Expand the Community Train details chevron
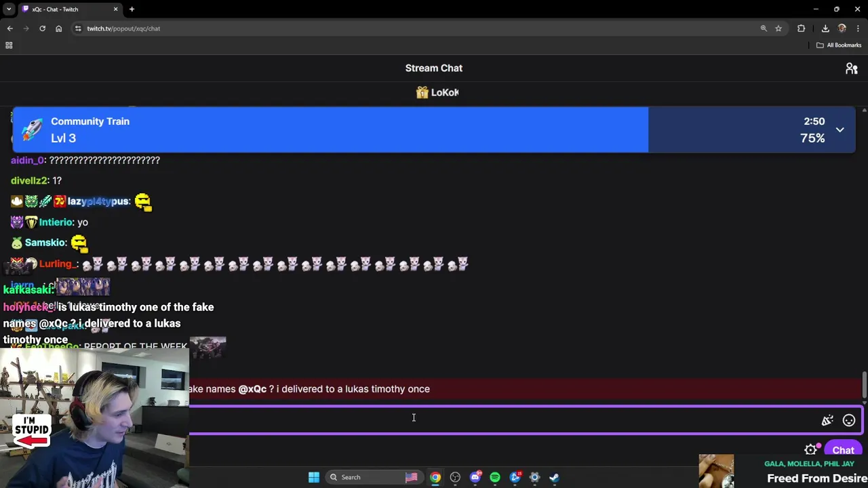 [x=840, y=129]
